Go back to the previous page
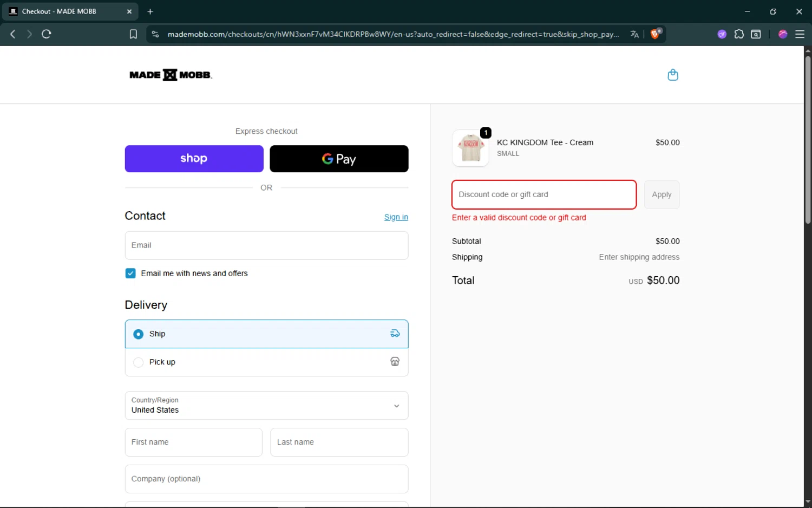Screen dimensions: 812x508 (13, 34)
